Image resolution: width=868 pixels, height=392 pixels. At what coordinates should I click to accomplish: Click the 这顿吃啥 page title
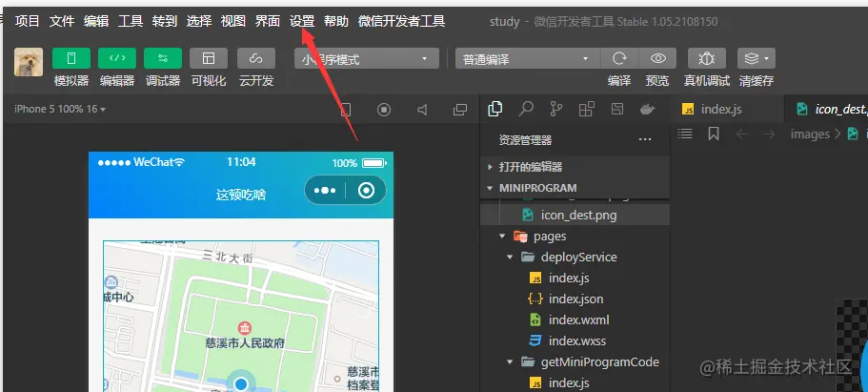(241, 195)
